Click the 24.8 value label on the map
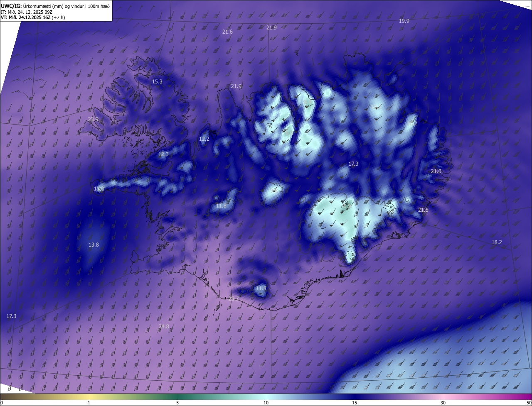This screenshot has width=532, height=406. pos(164,327)
